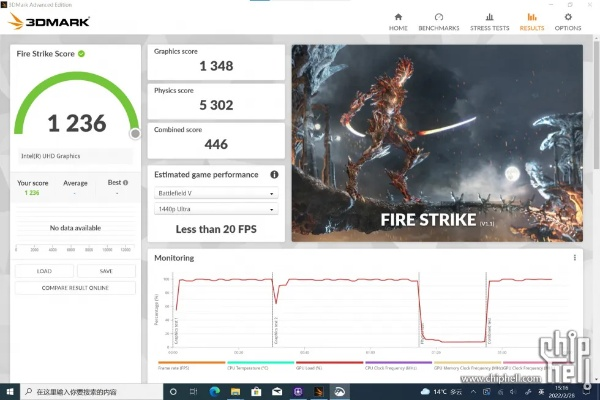Open the STRESS TESTS section

click(x=489, y=21)
